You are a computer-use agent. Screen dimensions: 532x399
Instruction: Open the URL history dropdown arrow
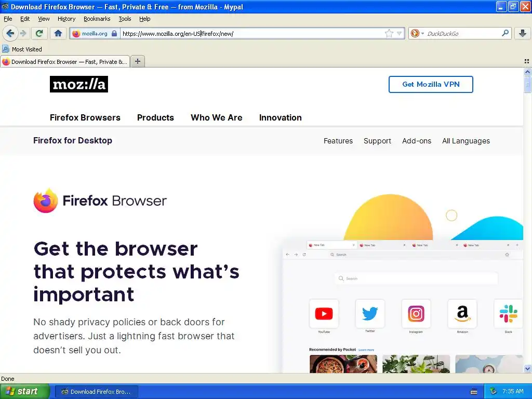(400, 34)
